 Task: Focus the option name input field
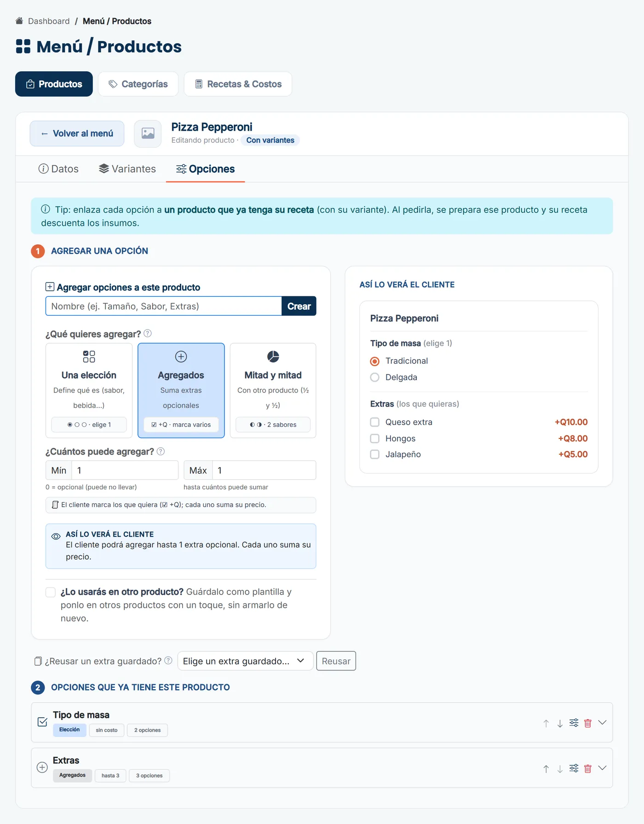(164, 306)
